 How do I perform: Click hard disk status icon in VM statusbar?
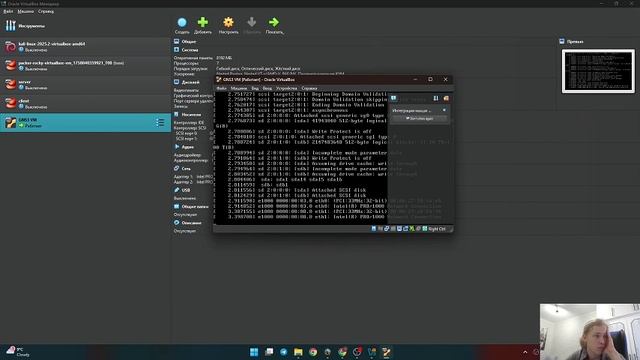374,229
